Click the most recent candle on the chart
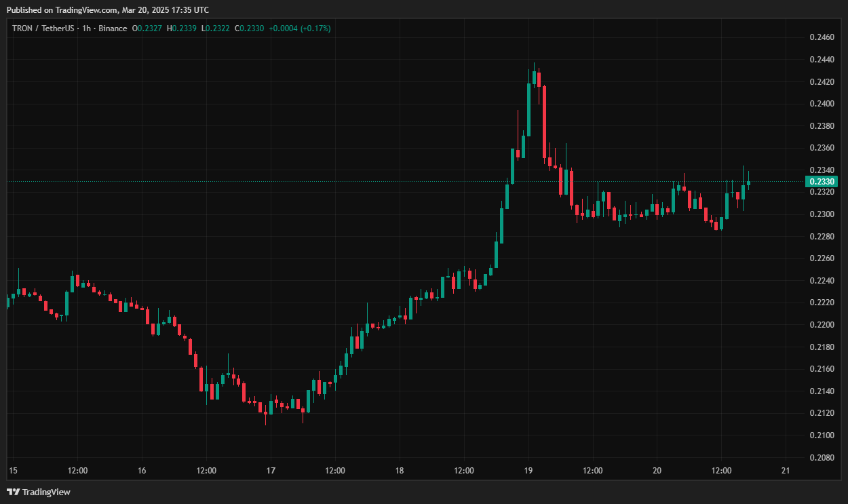 pyautogui.click(x=748, y=182)
